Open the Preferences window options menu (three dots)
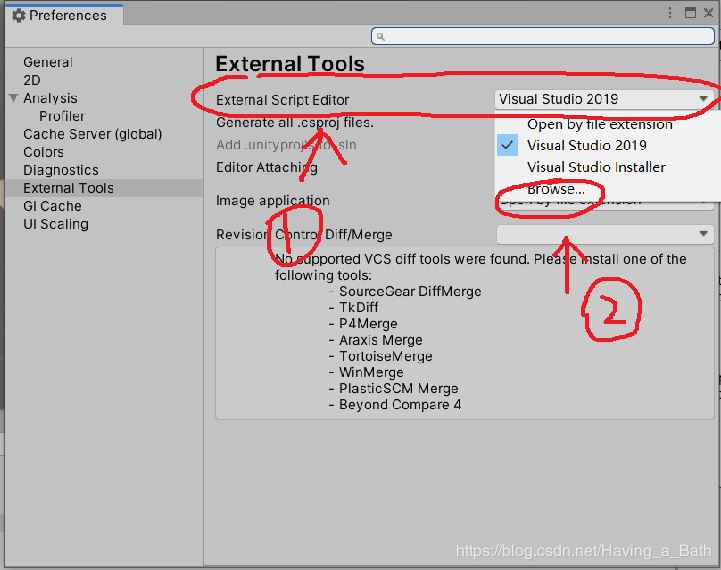Viewport: 721px width, 570px height. (x=670, y=12)
